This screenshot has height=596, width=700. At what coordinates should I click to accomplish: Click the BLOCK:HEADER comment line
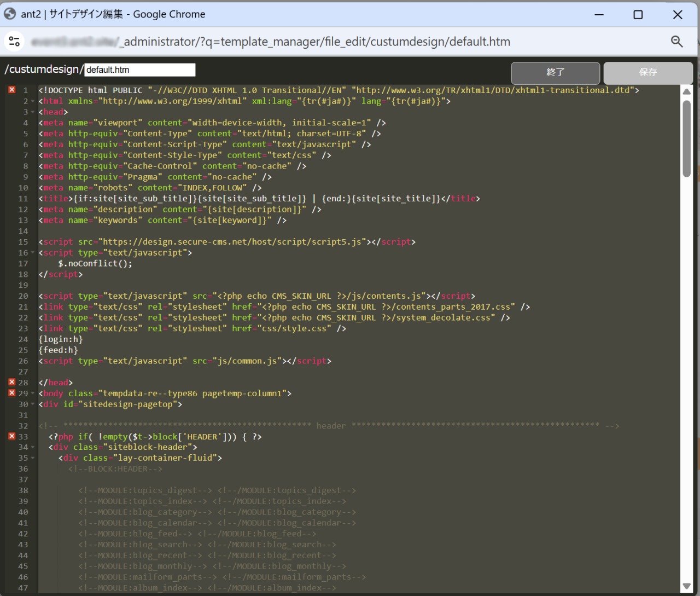(x=115, y=469)
